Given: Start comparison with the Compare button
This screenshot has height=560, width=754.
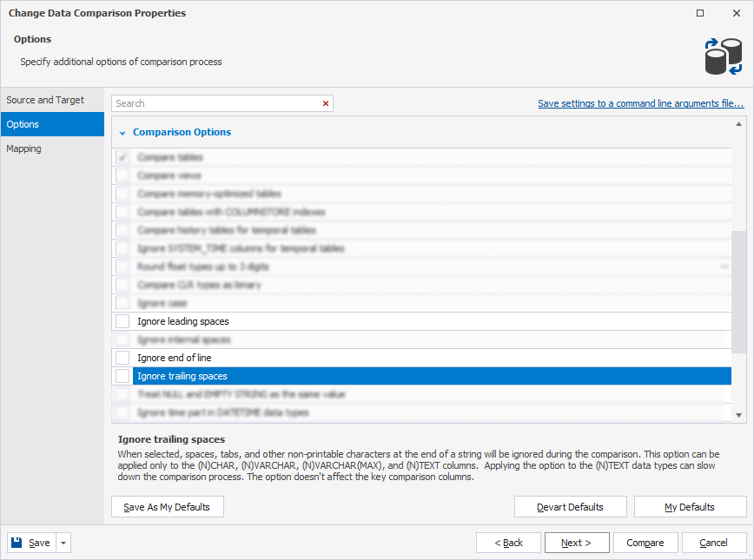Looking at the screenshot, I should (645, 542).
